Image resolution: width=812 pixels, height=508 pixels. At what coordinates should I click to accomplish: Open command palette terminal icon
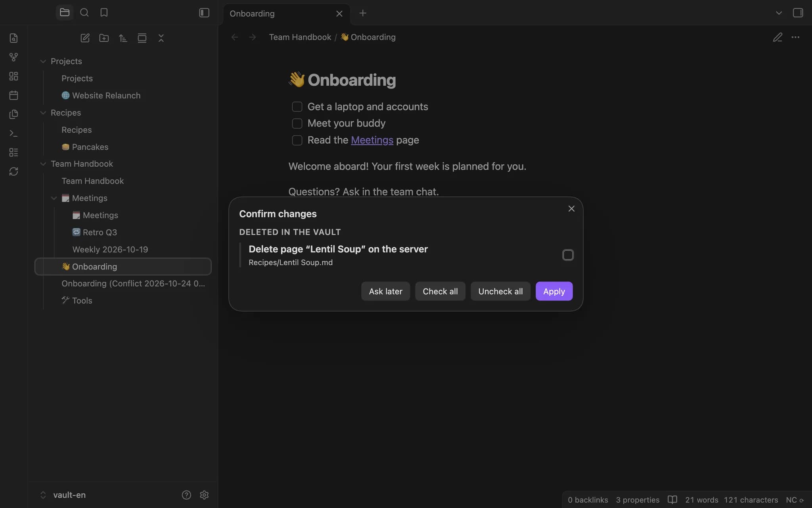[13, 133]
